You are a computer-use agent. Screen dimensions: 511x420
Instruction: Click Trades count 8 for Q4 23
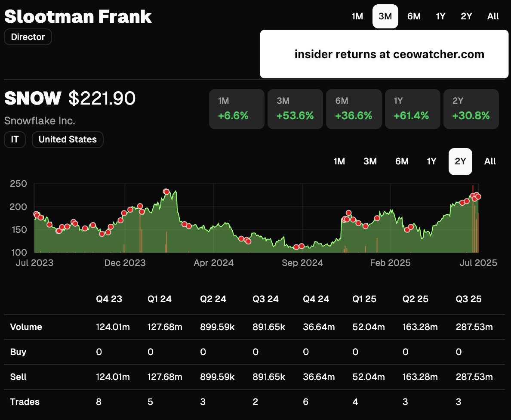point(99,402)
